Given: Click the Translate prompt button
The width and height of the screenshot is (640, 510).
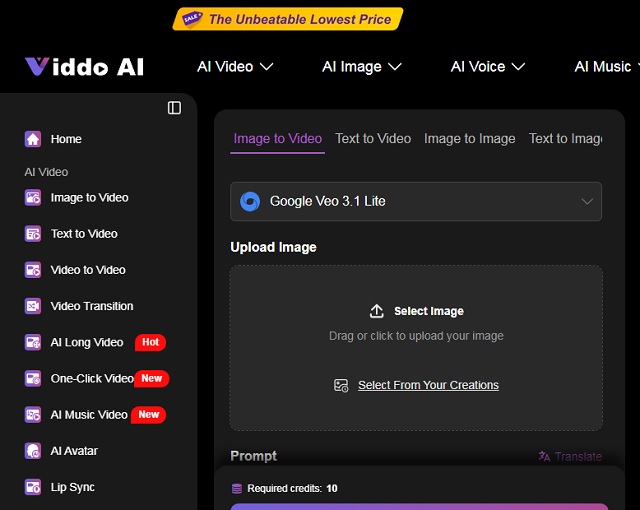Looking at the screenshot, I should (x=570, y=456).
